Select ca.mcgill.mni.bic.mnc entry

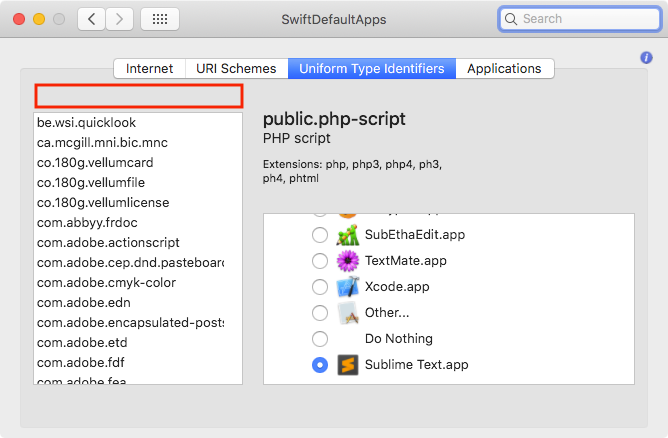138,143
